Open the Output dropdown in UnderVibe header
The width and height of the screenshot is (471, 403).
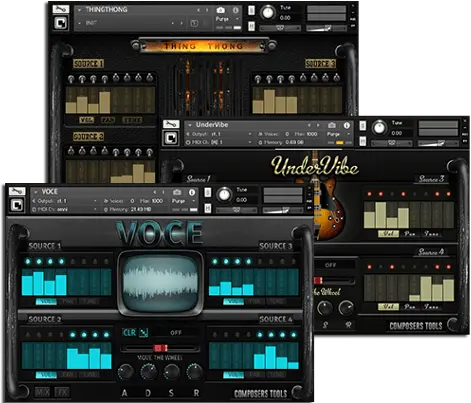click(250, 134)
